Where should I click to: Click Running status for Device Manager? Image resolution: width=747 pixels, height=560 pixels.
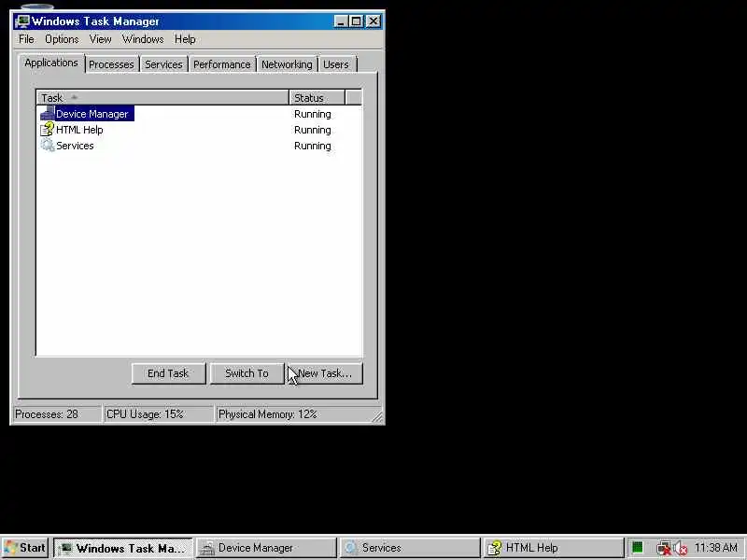[313, 114]
